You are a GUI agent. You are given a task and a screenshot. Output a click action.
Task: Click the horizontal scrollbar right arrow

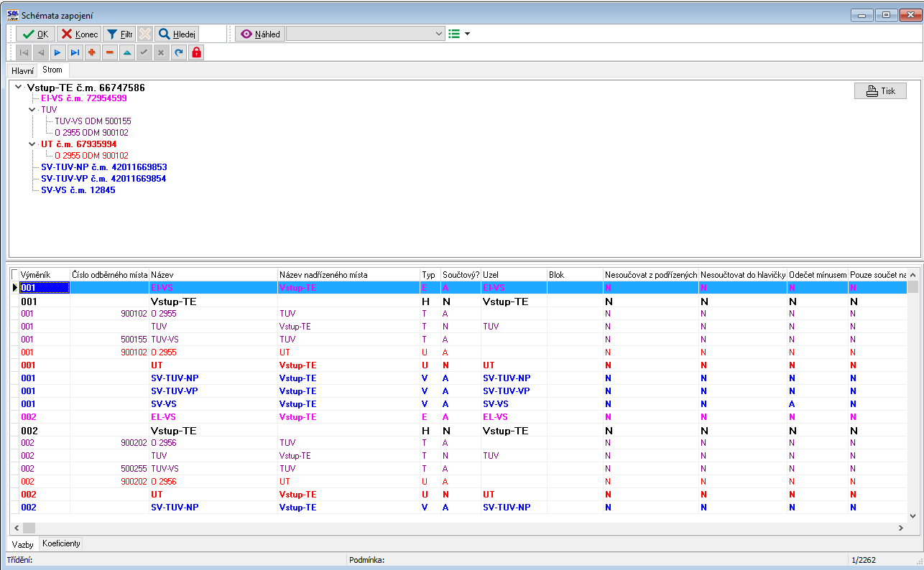(900, 528)
